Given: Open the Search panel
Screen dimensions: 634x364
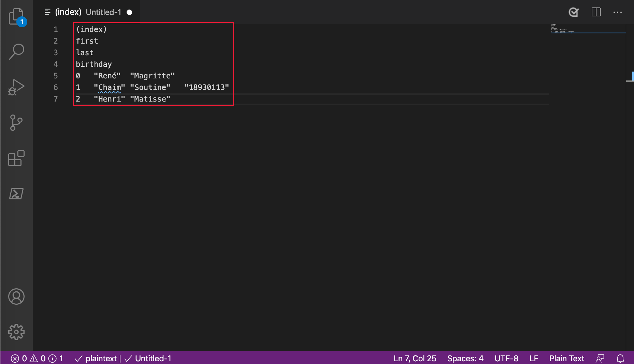Looking at the screenshot, I should pyautogui.click(x=16, y=51).
